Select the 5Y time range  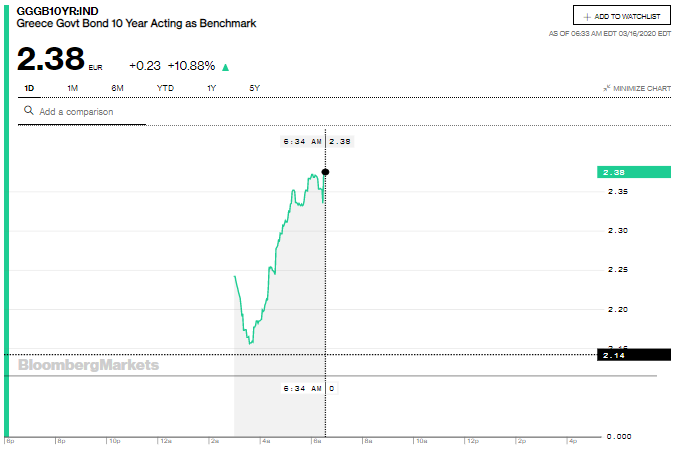255,88
